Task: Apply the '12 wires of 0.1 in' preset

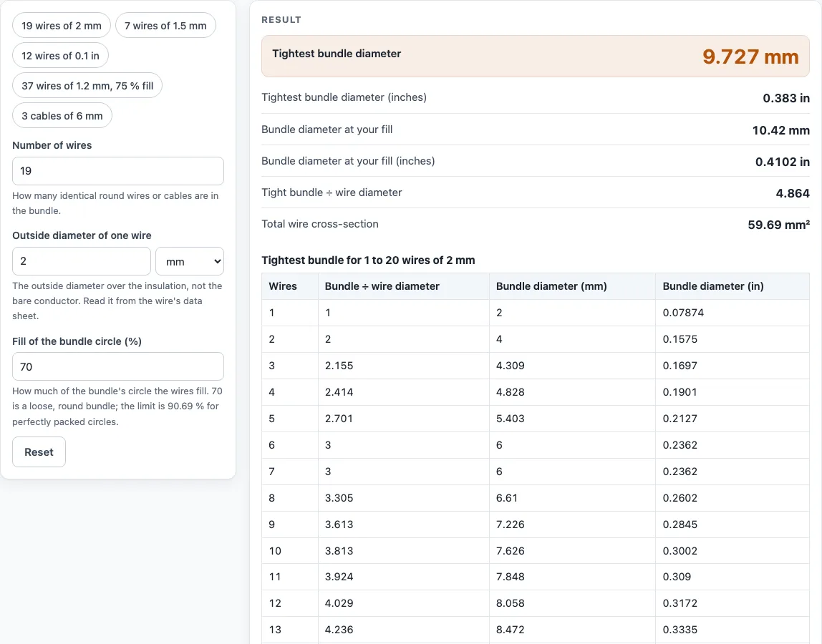Action: 60,56
